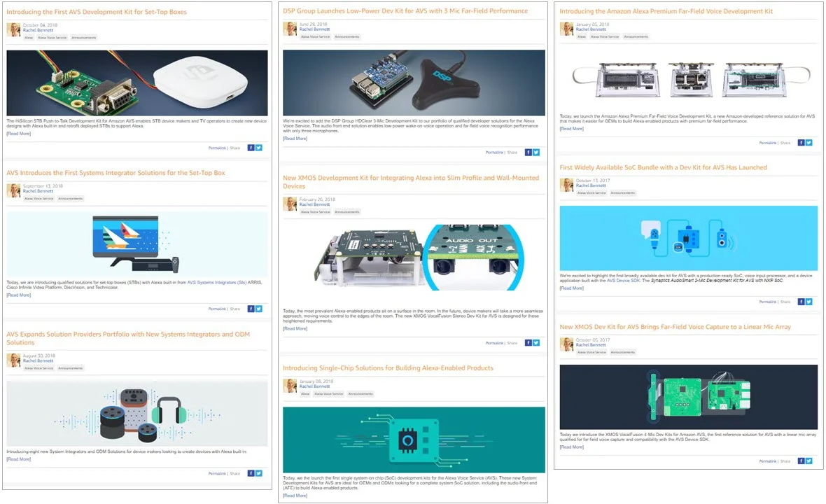Read More on the XMOS VocalFusion 4-Mic post
The height and width of the screenshot is (504, 826).
click(x=572, y=447)
